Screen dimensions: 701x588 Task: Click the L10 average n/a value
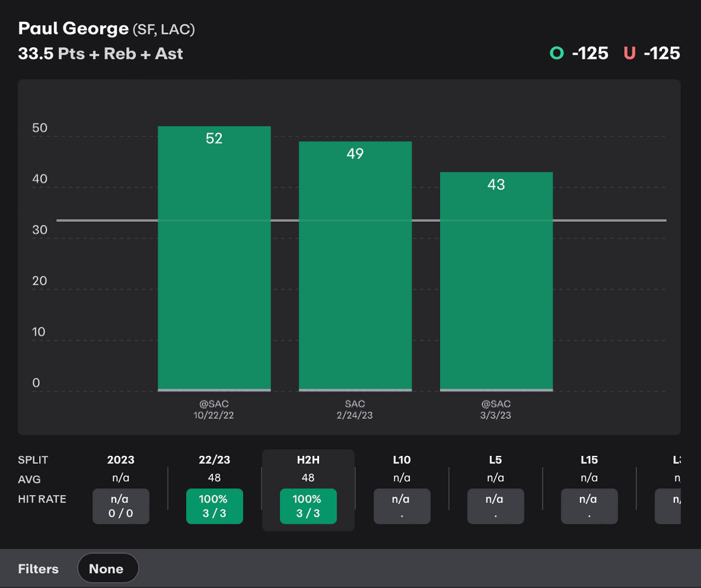[402, 478]
